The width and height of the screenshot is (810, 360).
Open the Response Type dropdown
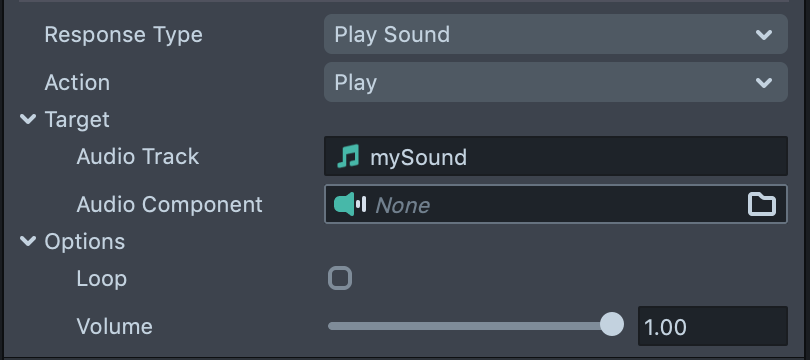click(556, 34)
